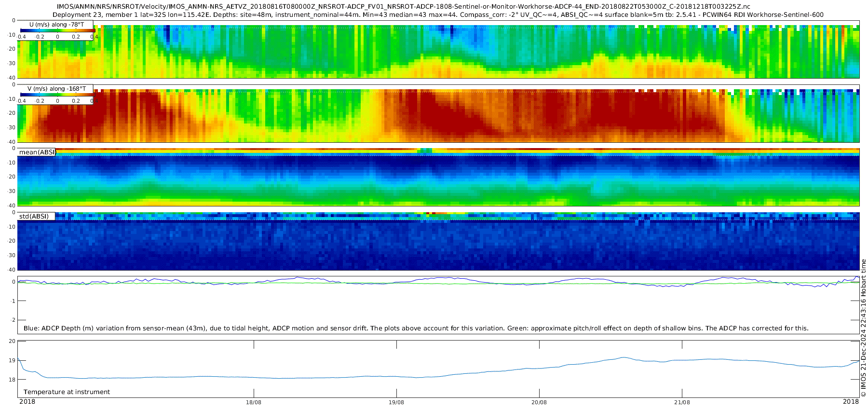
Task: Click the 21/08 date tick label
Action: coord(682,402)
